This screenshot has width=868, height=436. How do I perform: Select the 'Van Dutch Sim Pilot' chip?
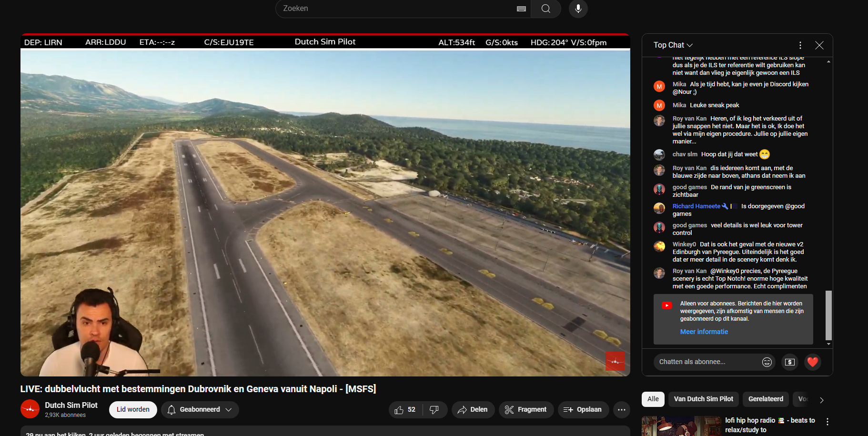tap(703, 399)
